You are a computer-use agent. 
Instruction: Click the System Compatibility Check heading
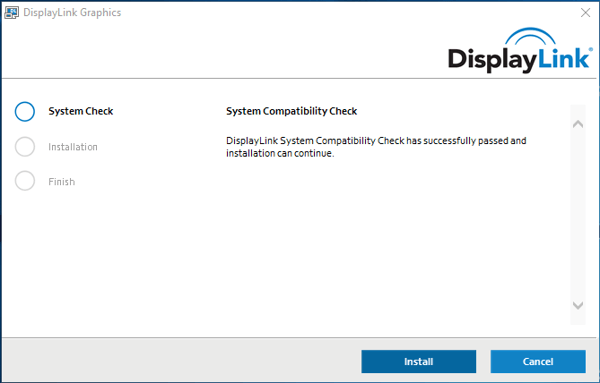pyautogui.click(x=292, y=111)
